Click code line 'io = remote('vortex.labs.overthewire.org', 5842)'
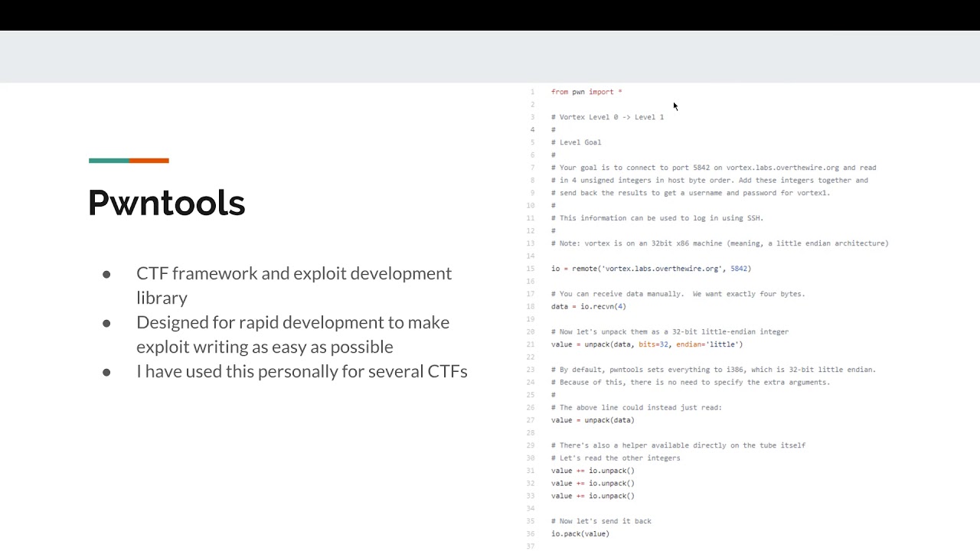Image resolution: width=980 pixels, height=551 pixels. [651, 269]
